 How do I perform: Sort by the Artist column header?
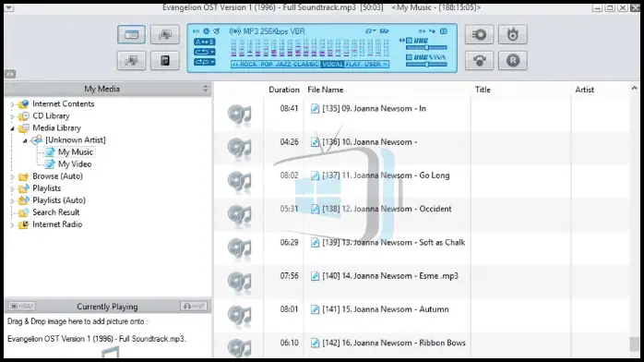600,90
